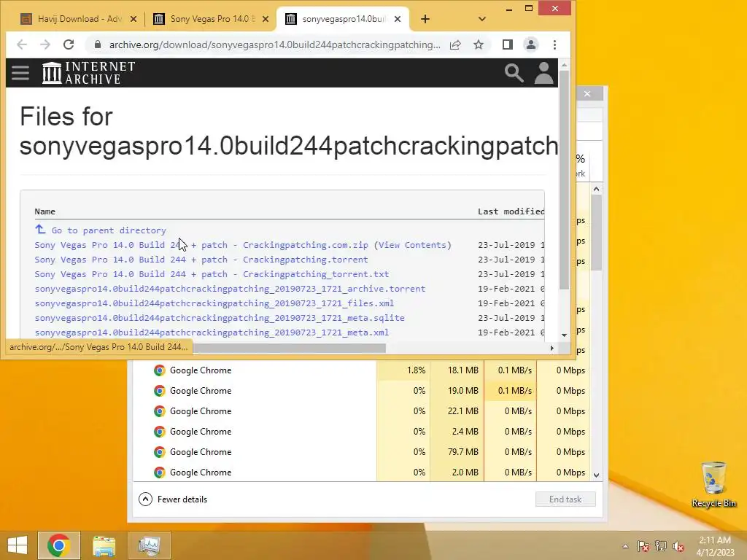The image size is (747, 560).
Task: Bookmark this page with the star
Action: click(479, 44)
